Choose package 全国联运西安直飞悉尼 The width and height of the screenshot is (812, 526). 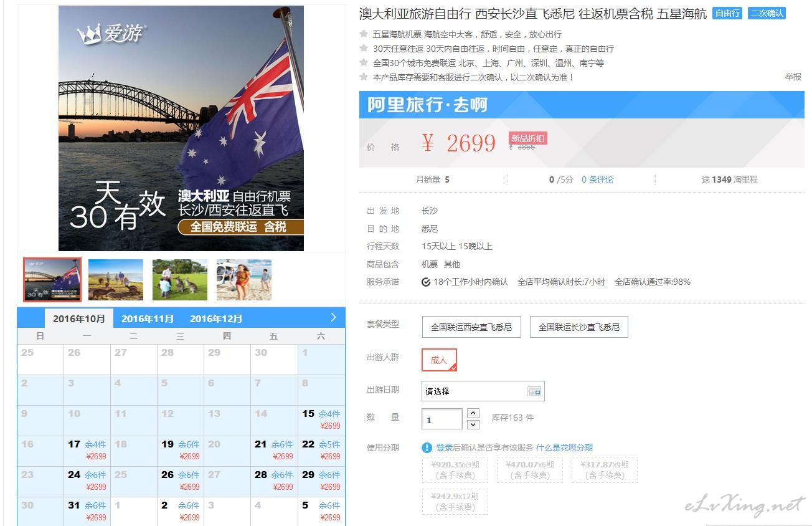[471, 327]
